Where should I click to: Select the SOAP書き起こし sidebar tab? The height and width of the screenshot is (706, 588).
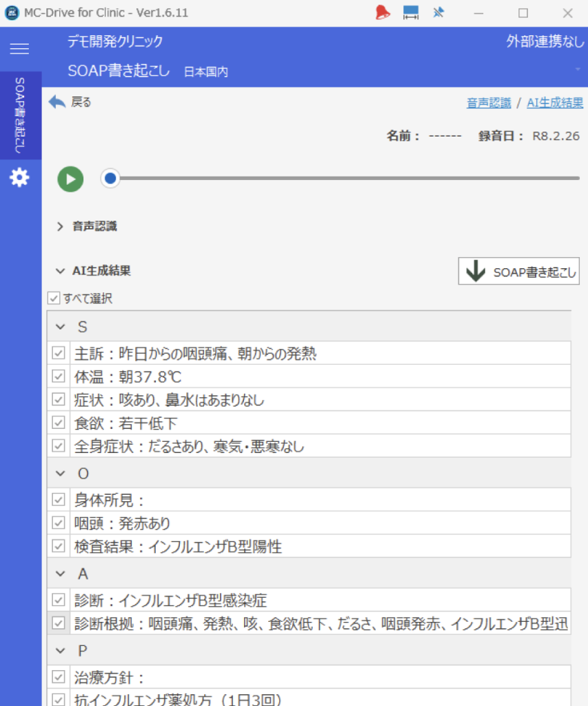[20, 115]
